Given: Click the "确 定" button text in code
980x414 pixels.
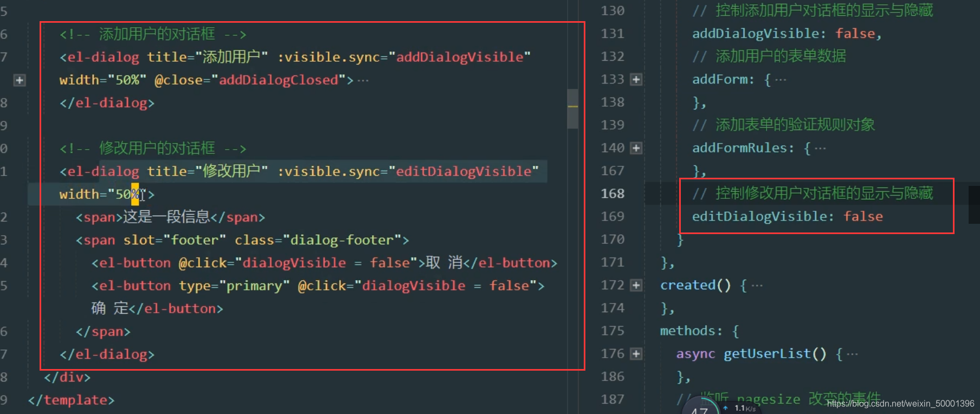Looking at the screenshot, I should click(110, 309).
